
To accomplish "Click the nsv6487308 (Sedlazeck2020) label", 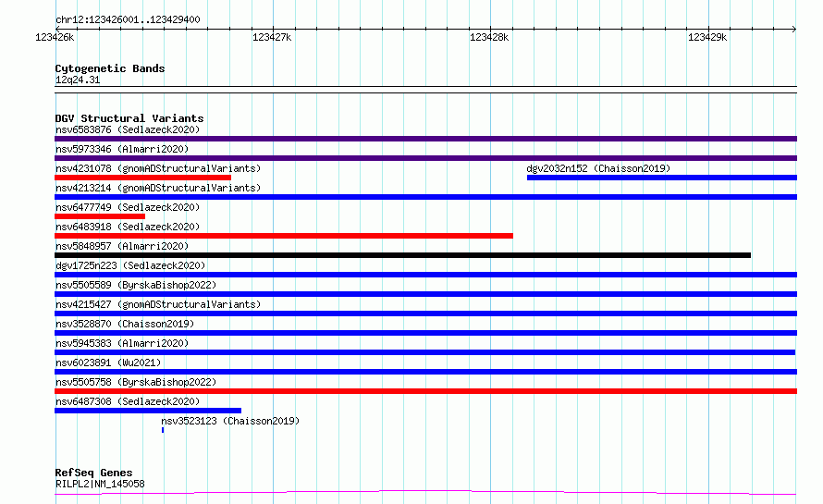I will pyautogui.click(x=128, y=401).
